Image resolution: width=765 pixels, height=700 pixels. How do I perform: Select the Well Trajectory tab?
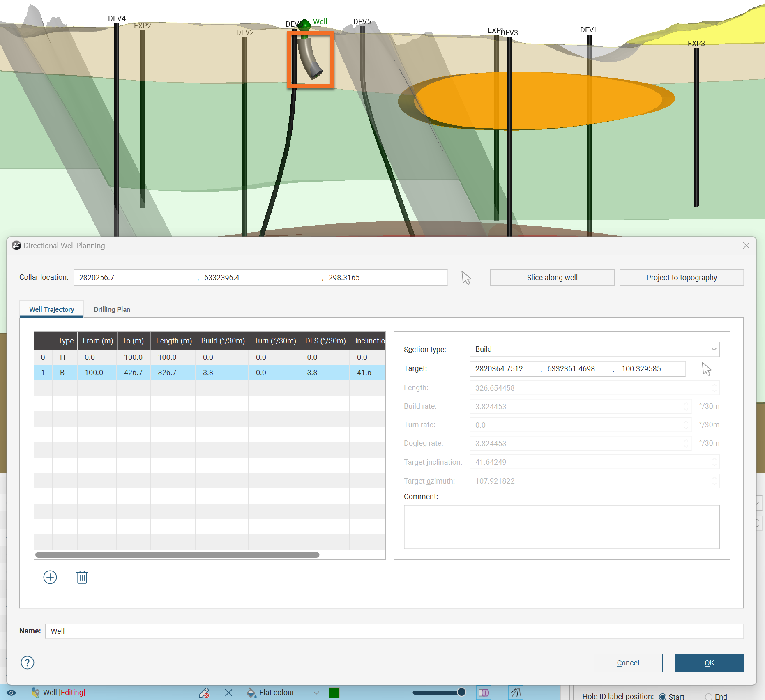52,309
